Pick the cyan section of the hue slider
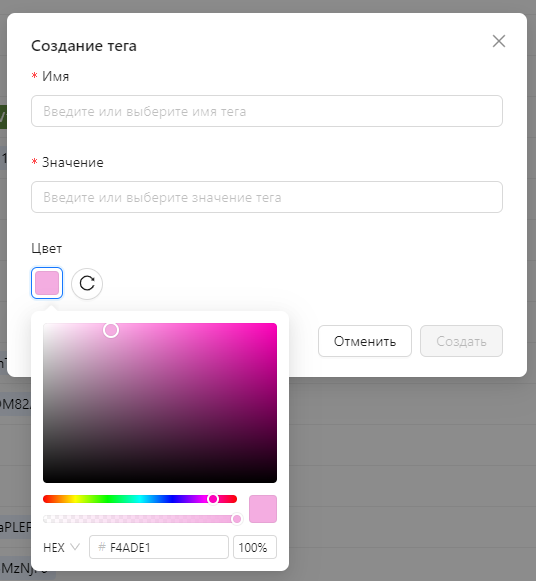 140,499
